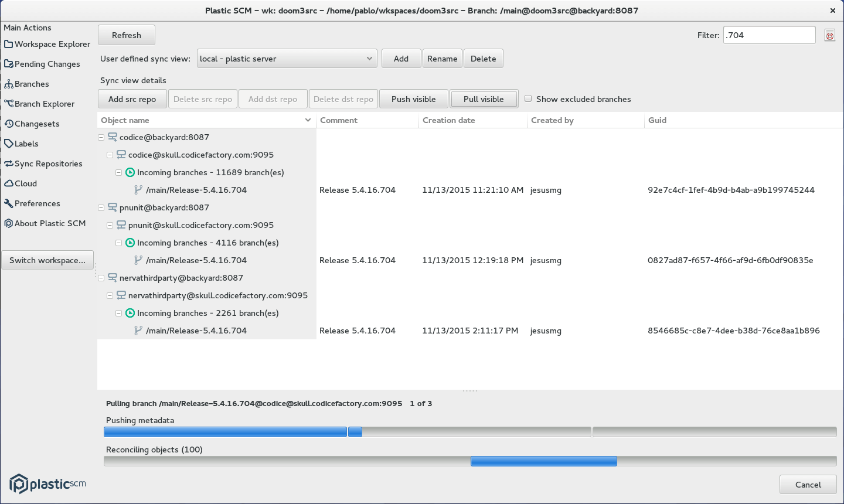Sort by the Object name column header
This screenshot has width=844, height=504.
click(206, 120)
